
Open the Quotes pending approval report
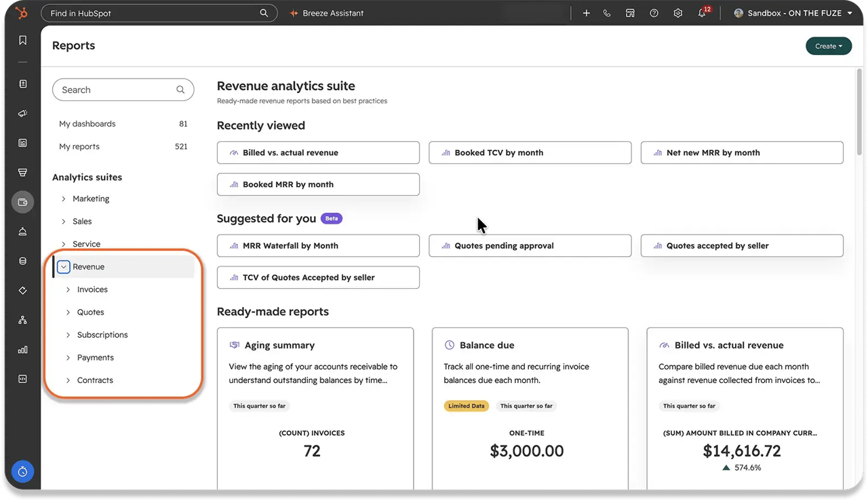click(530, 245)
